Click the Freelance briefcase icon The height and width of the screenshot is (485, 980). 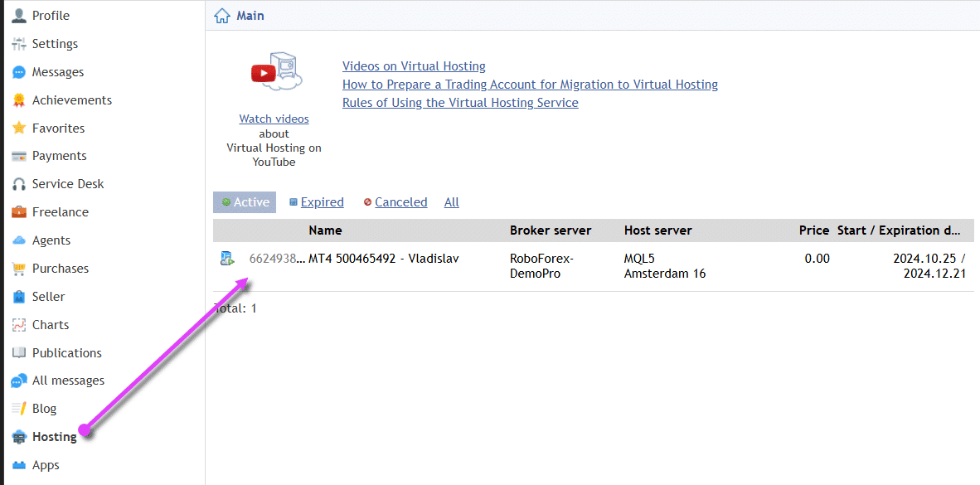tap(18, 212)
